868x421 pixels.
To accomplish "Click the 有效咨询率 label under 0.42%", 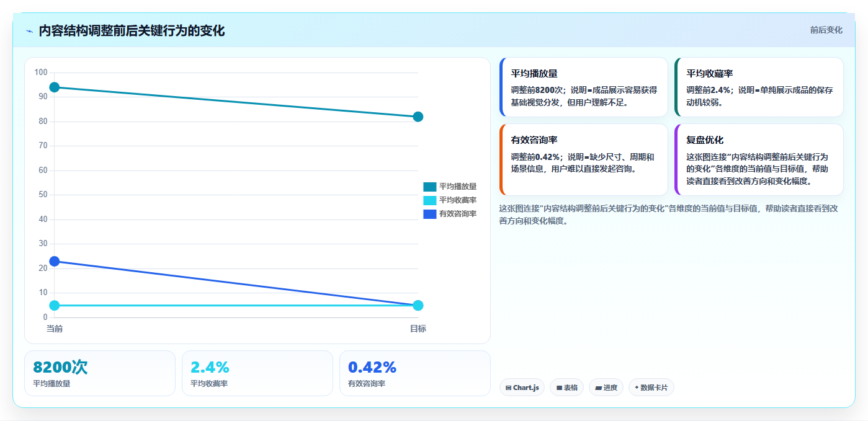I will click(367, 384).
